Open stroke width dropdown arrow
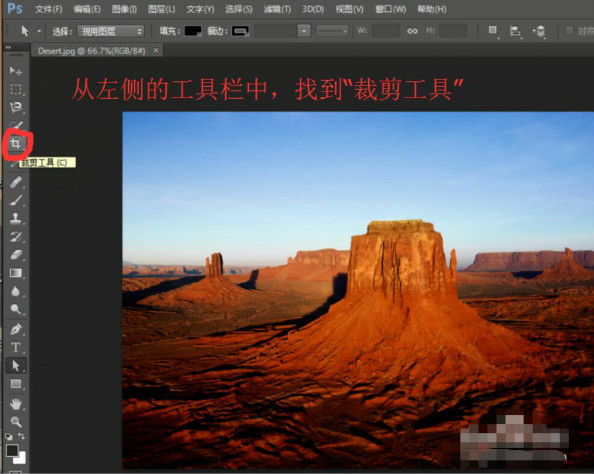The width and height of the screenshot is (594, 474). [304, 31]
